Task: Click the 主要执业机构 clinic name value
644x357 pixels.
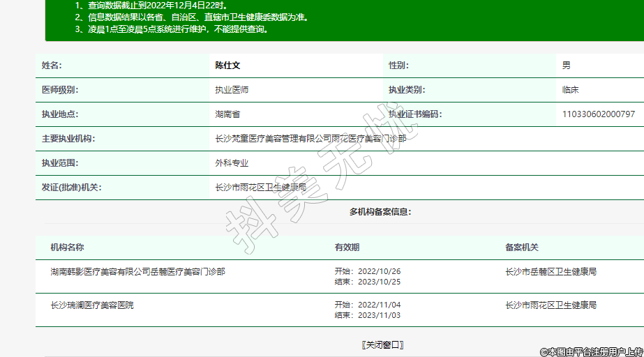Action: point(310,139)
